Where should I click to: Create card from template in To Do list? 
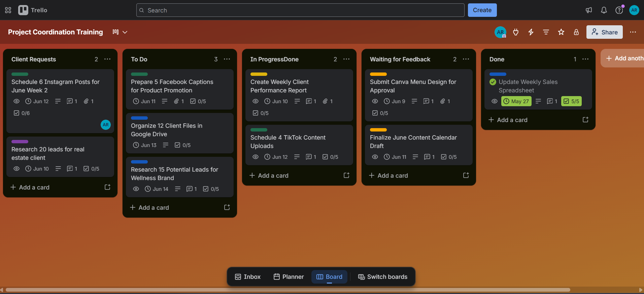pos(227,207)
